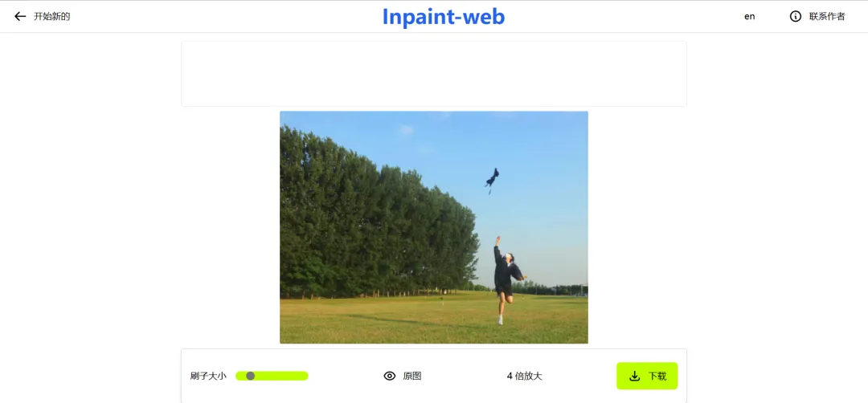Click the grass field in the photo
The height and width of the screenshot is (403, 868).
coord(434,320)
